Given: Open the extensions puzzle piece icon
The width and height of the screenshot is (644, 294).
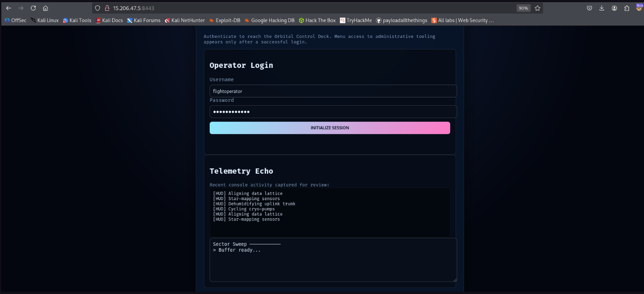Looking at the screenshot, I should click(627, 7).
